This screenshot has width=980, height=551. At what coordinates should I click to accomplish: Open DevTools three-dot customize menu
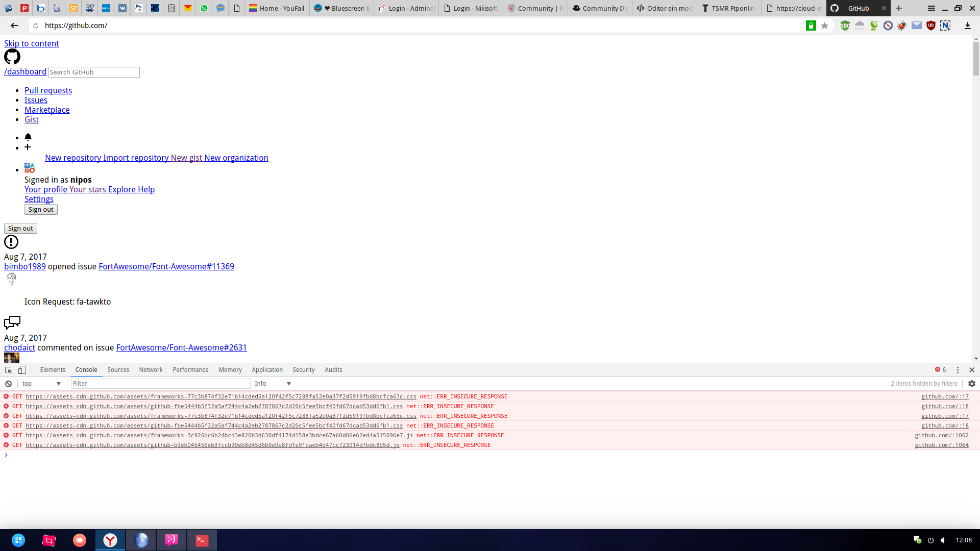pos(958,370)
